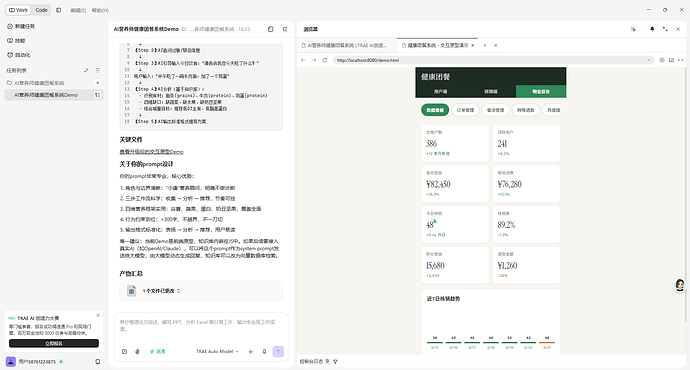Screen dimensions: 690x370
Task: Switch to 用户端 tab in 健康团餐
Action: [x=440, y=92]
